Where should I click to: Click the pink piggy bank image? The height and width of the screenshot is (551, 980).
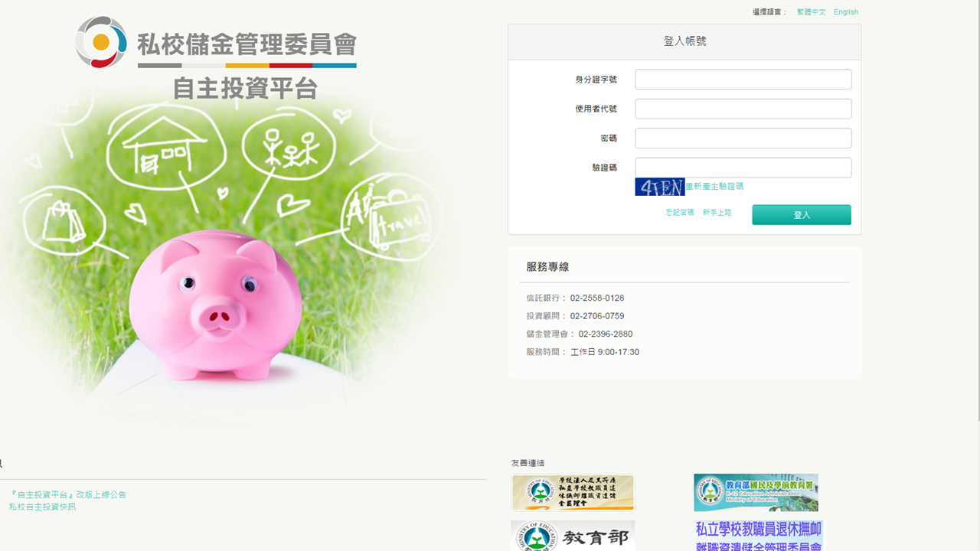[x=216, y=306]
